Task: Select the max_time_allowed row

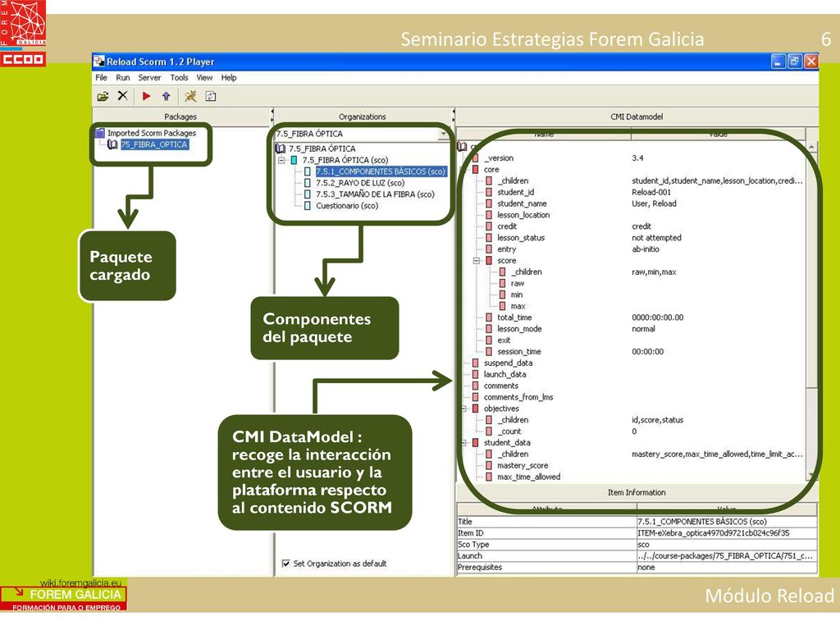Action: [x=529, y=477]
